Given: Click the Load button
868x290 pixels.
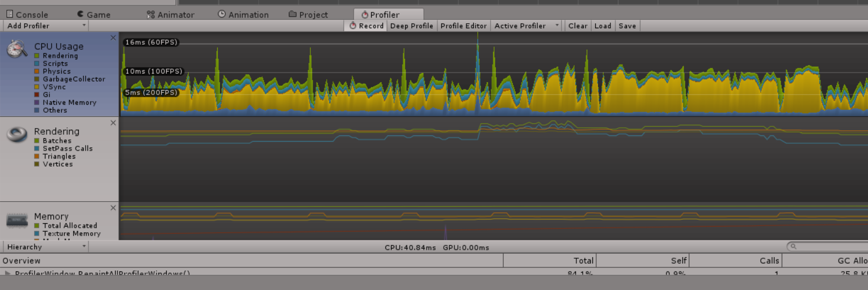Looking at the screenshot, I should (602, 25).
